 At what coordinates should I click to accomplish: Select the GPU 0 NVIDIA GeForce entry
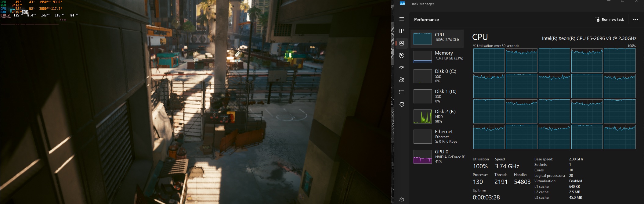(x=437, y=156)
